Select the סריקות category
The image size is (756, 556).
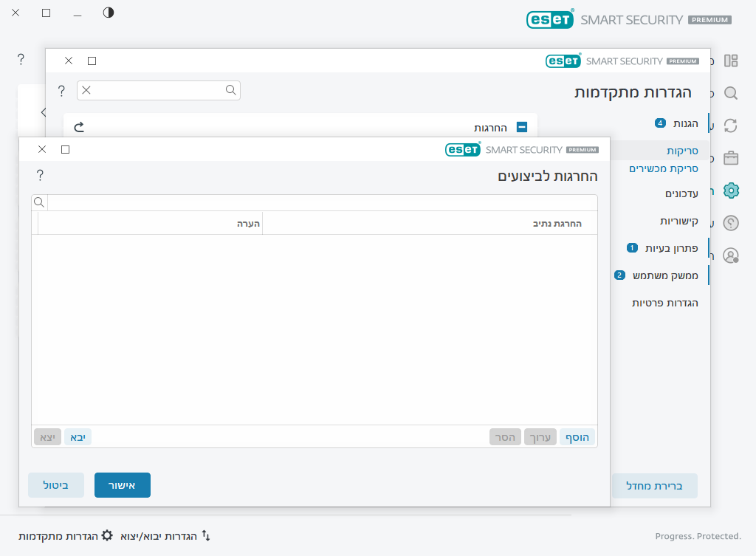682,151
